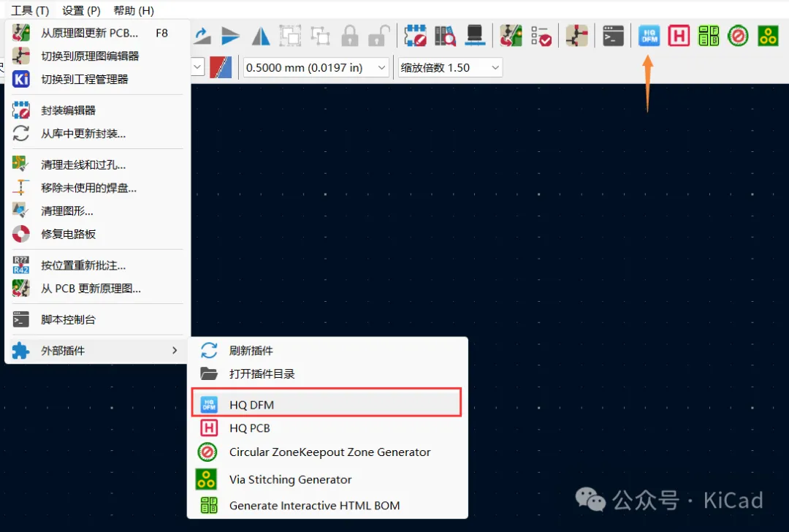
Task: Click the Circular Keepout Zone toolbar icon
Action: [x=738, y=35]
